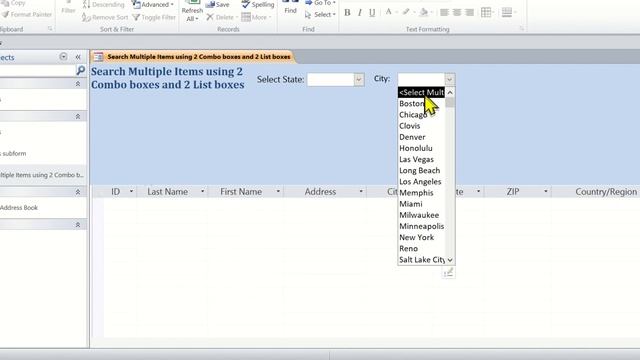The height and width of the screenshot is (360, 640).
Task: Click the City combo box text field
Action: (421, 79)
